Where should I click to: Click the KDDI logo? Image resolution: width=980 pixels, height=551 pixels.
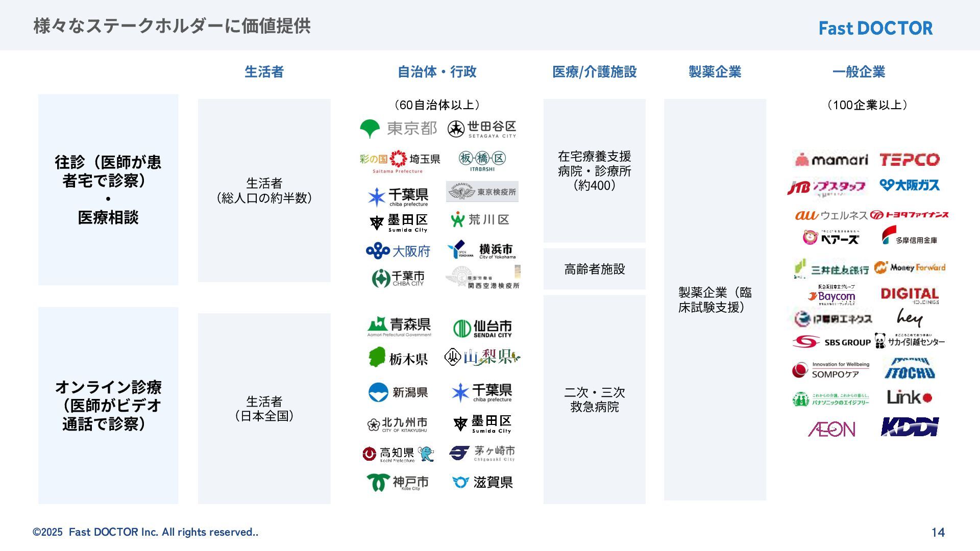click(x=910, y=427)
